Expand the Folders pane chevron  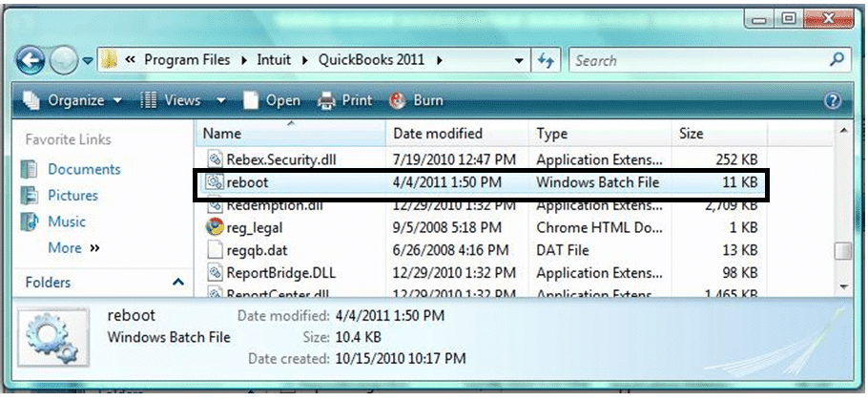tap(178, 282)
